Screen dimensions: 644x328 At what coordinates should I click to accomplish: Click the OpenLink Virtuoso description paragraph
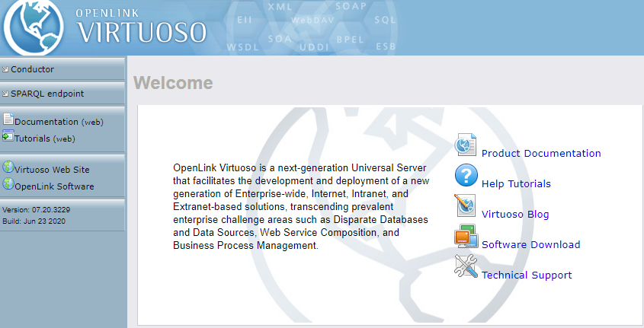click(301, 207)
